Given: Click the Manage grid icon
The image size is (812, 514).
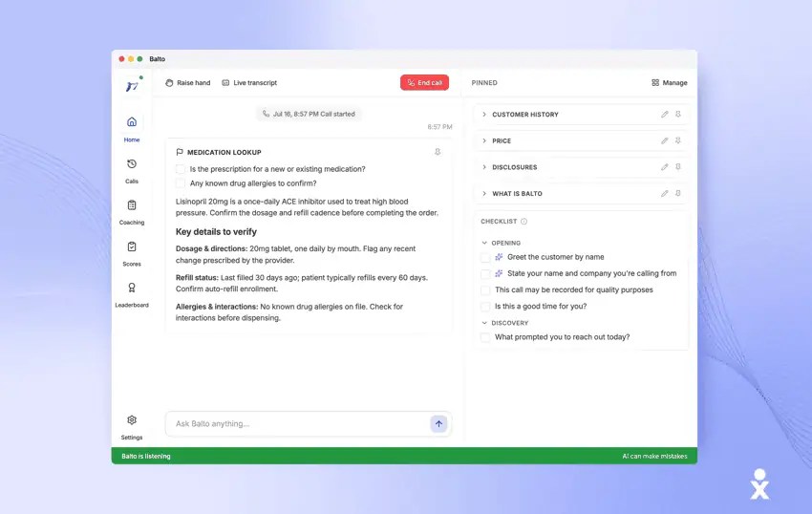Looking at the screenshot, I should (655, 83).
